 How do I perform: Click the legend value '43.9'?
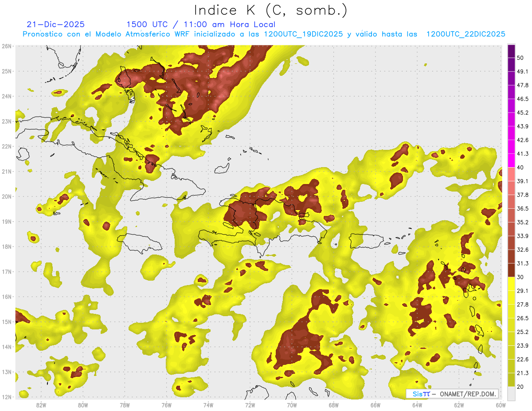[523, 126]
